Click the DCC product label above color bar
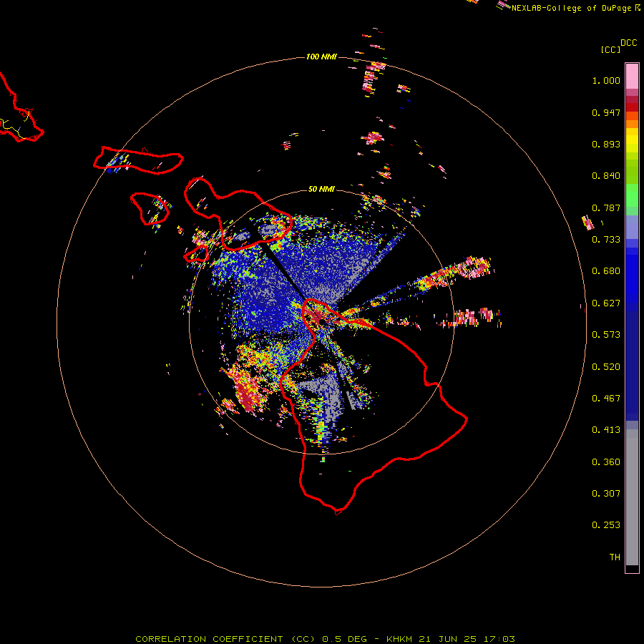This screenshot has height=644, width=644. point(628,43)
